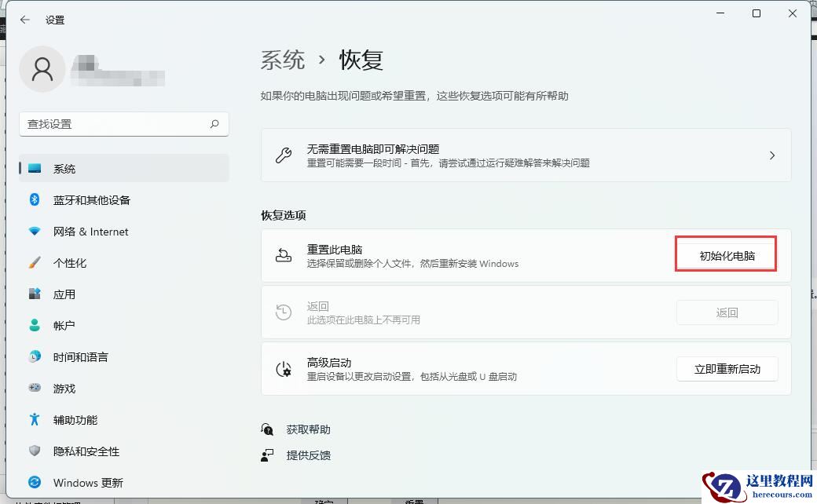Select 系统 in the sidebar menu

click(64, 168)
